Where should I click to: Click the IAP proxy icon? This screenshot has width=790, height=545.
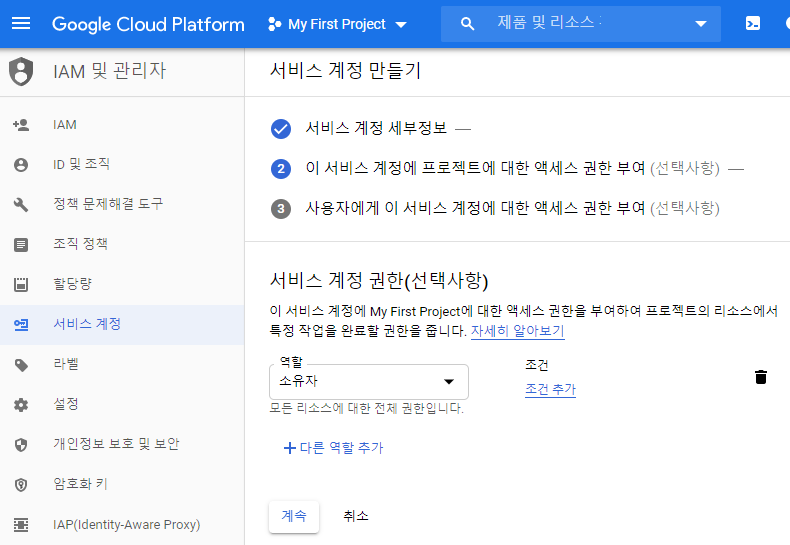point(21,525)
